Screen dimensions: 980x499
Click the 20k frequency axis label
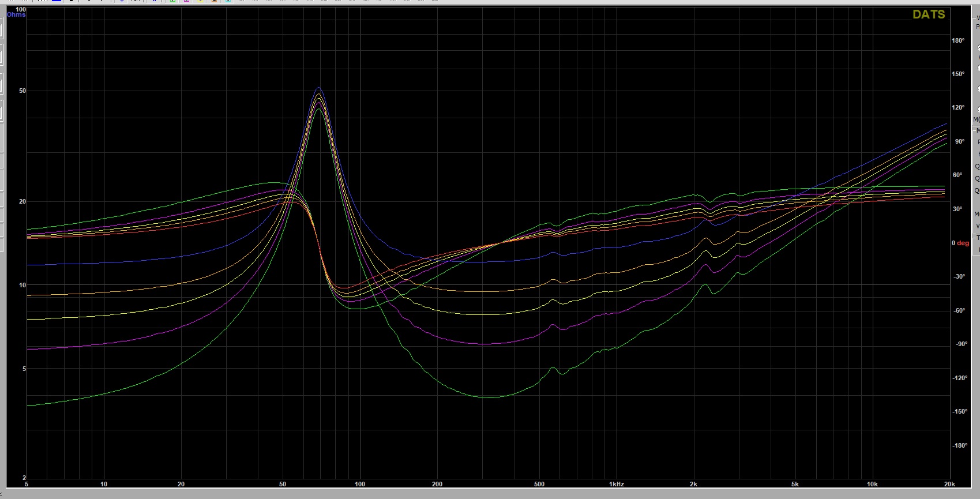pos(949,484)
